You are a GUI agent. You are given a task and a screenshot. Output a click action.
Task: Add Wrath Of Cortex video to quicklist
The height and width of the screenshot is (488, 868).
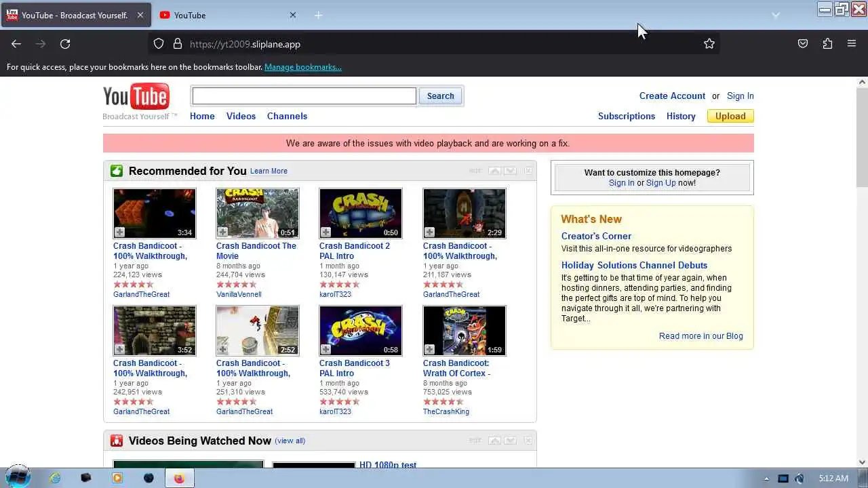(x=429, y=349)
